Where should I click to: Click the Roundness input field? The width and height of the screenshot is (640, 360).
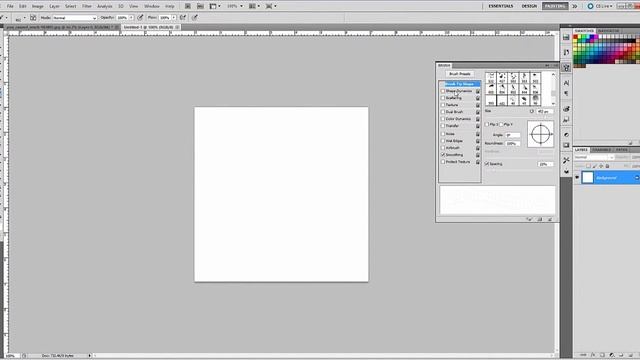[513, 143]
